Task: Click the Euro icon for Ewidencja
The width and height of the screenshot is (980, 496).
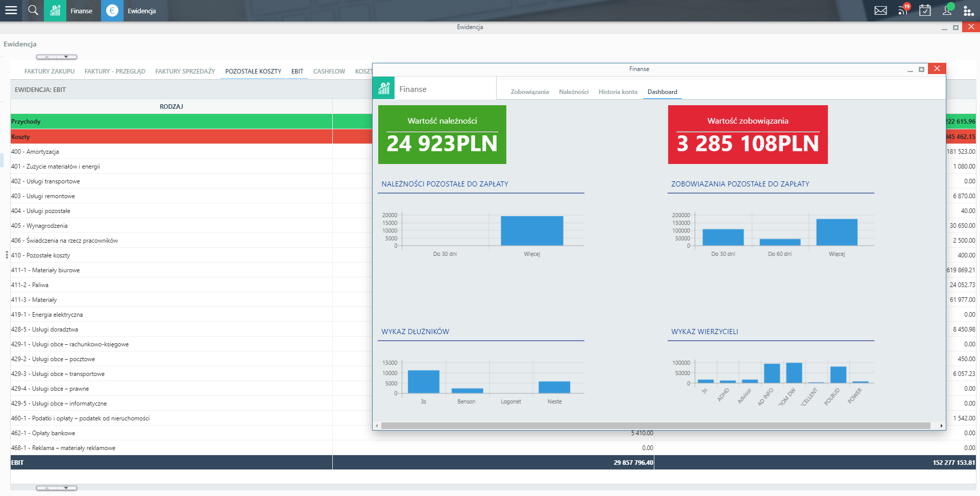Action: pos(112,11)
